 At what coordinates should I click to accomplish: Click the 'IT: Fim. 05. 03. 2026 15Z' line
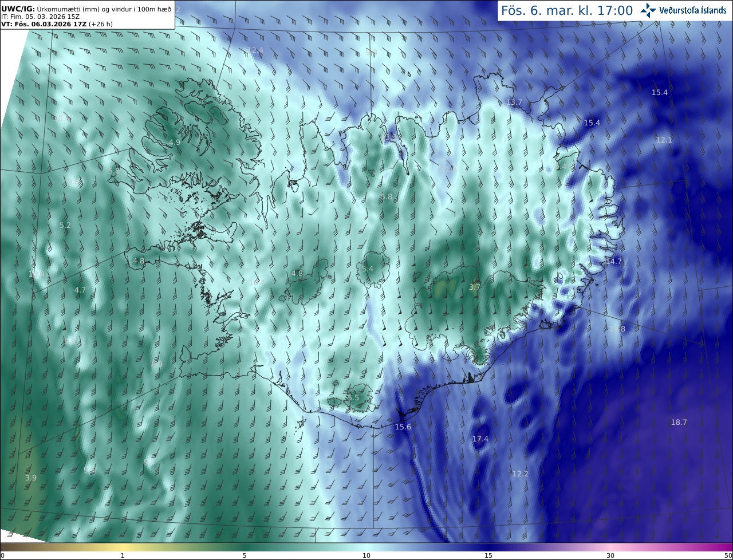(40, 17)
